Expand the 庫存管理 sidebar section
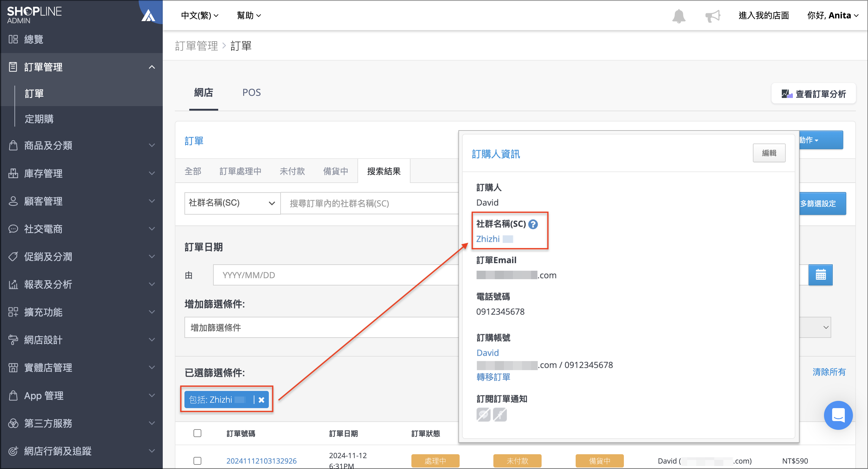Image resolution: width=868 pixels, height=469 pixels. click(x=152, y=173)
